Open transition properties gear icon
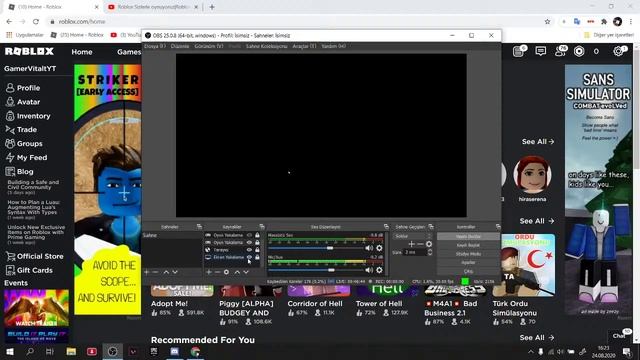Viewport: 640px width, 360px height. pyautogui.click(x=429, y=244)
